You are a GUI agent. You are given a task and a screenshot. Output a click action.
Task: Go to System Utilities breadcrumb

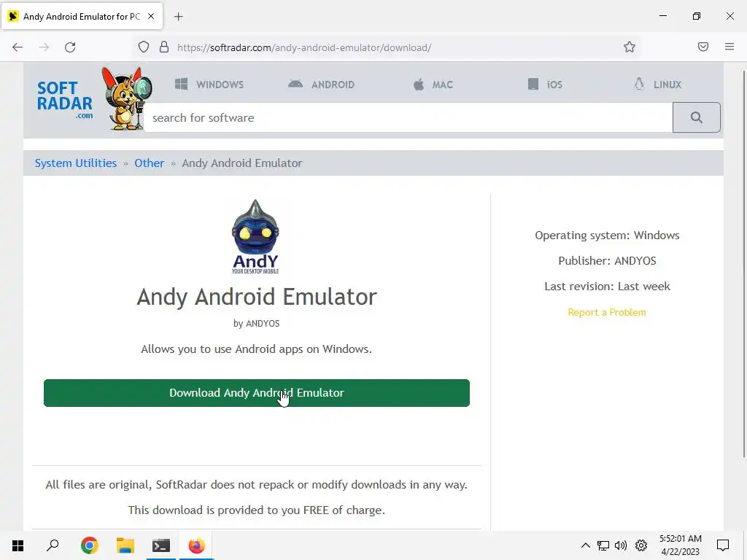point(76,163)
